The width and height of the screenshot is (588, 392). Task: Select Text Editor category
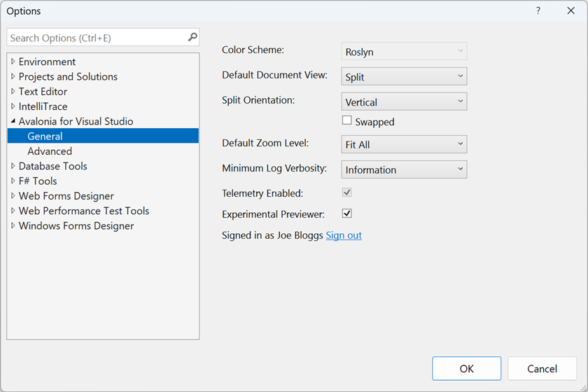pyautogui.click(x=43, y=92)
